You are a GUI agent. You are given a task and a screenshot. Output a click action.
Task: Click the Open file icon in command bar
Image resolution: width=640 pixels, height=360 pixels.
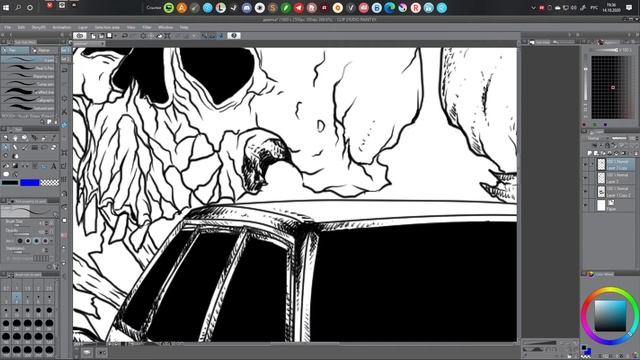[101, 36]
